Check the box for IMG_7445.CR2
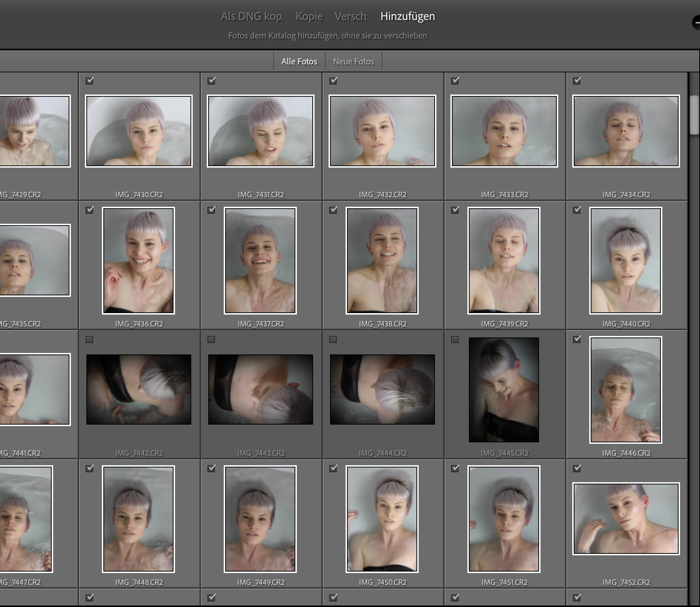700x607 pixels. 455,339
